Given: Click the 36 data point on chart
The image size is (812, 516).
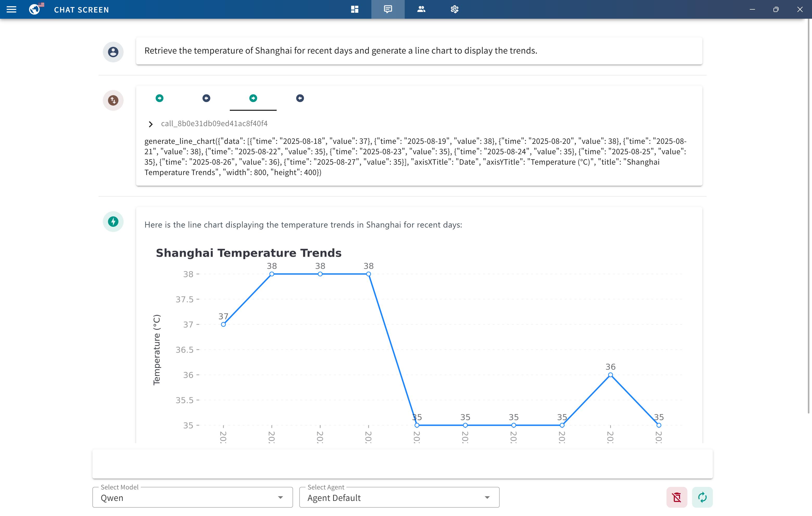Looking at the screenshot, I should [610, 375].
